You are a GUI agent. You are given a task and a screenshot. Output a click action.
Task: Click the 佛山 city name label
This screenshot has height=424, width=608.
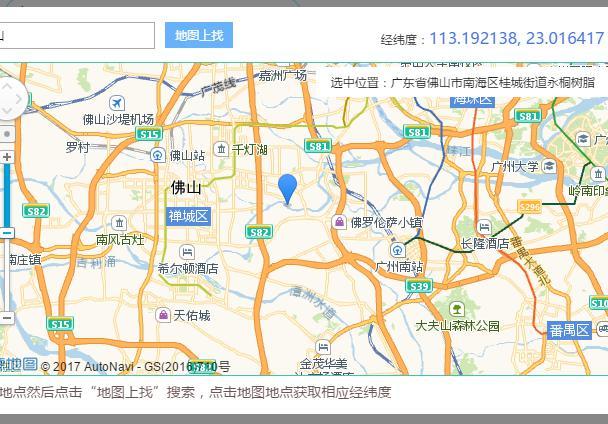click(x=186, y=187)
